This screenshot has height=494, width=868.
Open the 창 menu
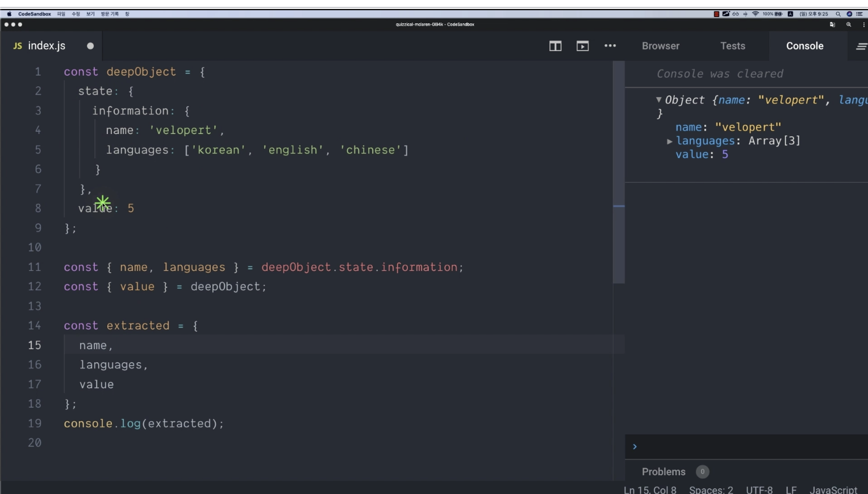coord(127,14)
